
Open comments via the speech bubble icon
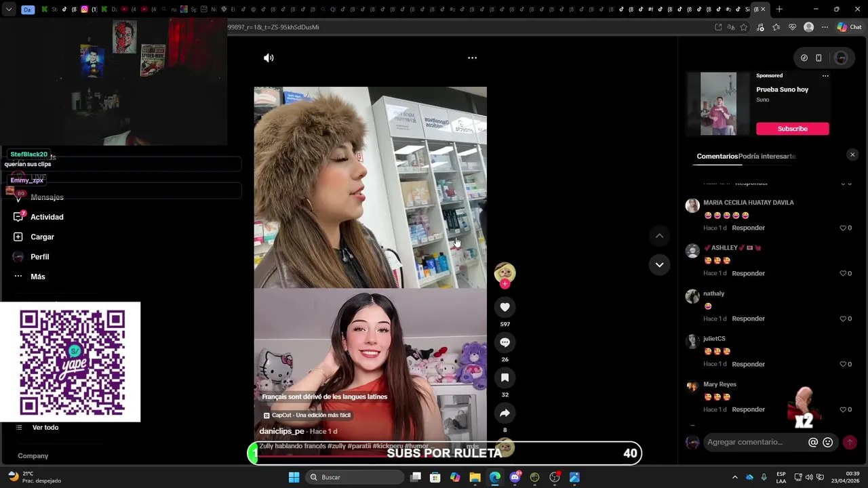(505, 342)
